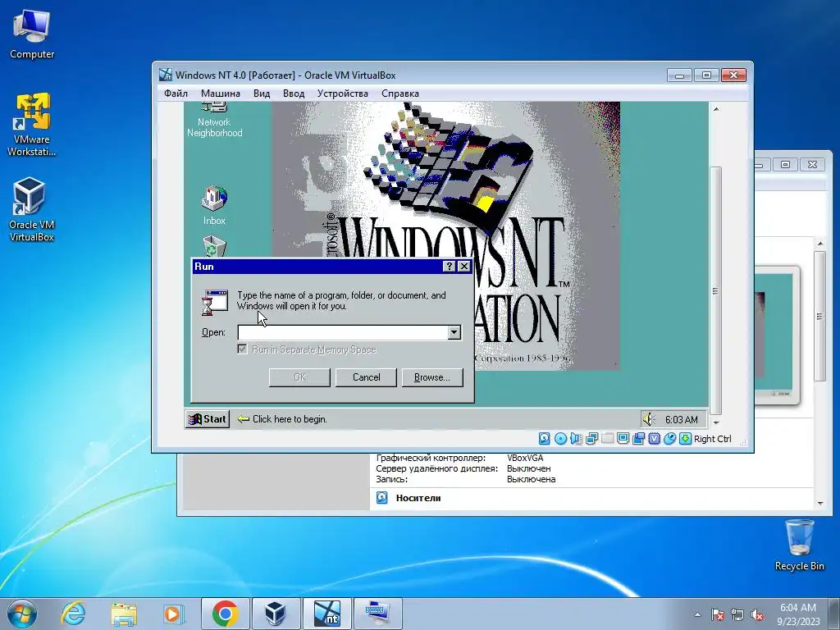Click the Browse... button
The image size is (840, 630).
pyautogui.click(x=431, y=377)
